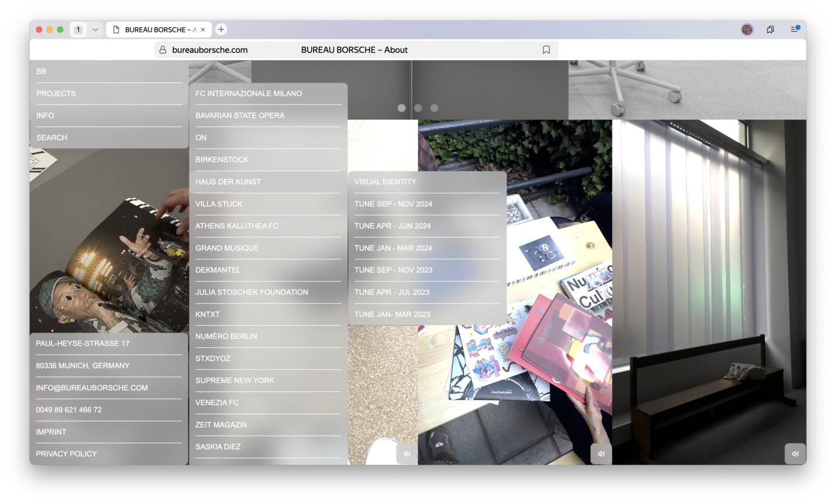Select the BUREAU BORSCHE browser tab
This screenshot has height=504, width=836.
point(159,30)
